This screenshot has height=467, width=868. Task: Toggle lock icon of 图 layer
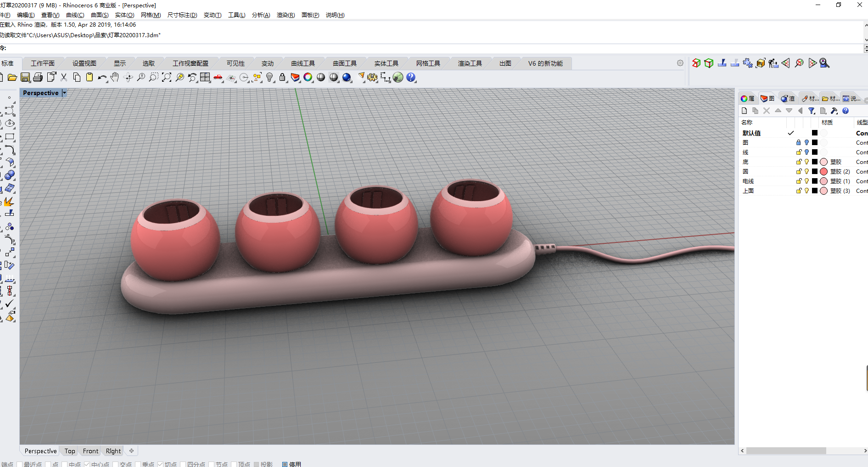coord(799,142)
